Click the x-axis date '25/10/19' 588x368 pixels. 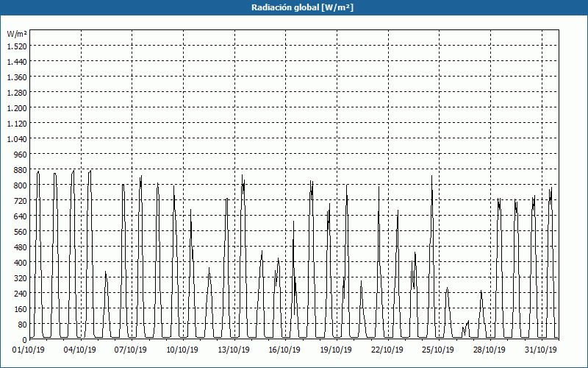tap(438, 350)
